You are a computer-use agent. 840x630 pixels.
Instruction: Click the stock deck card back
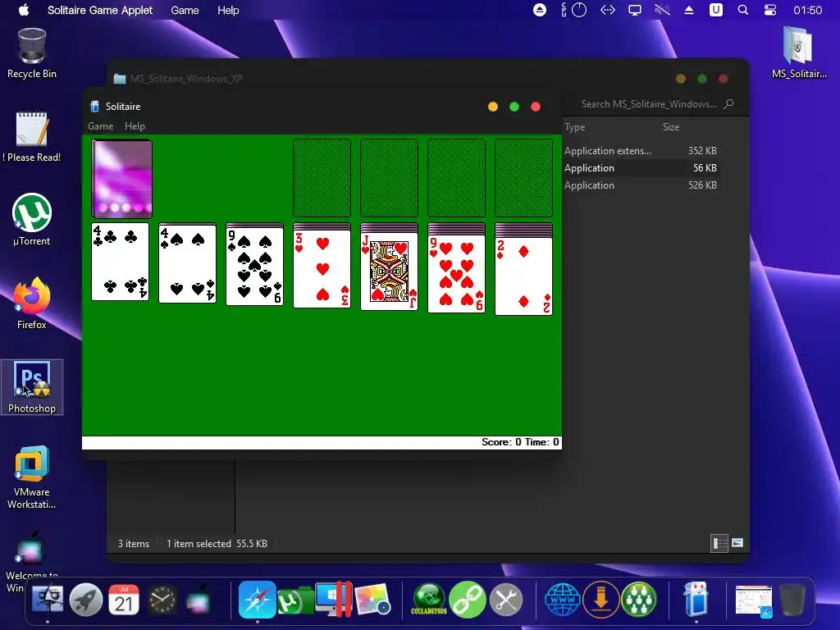pos(122,179)
